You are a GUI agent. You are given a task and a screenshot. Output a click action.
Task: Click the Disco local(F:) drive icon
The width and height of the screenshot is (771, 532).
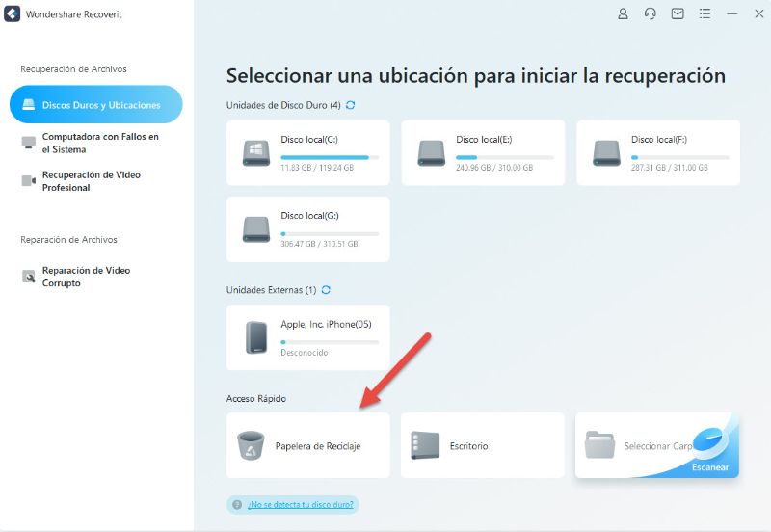click(606, 153)
